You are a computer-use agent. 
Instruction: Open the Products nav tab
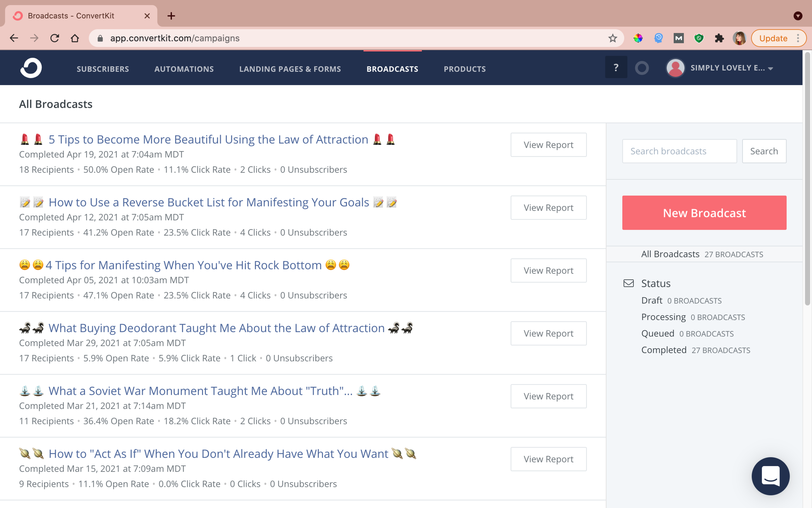(x=464, y=69)
